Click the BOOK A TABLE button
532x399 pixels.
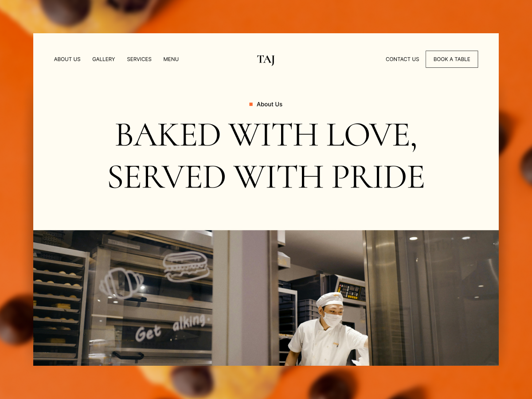[x=452, y=59]
